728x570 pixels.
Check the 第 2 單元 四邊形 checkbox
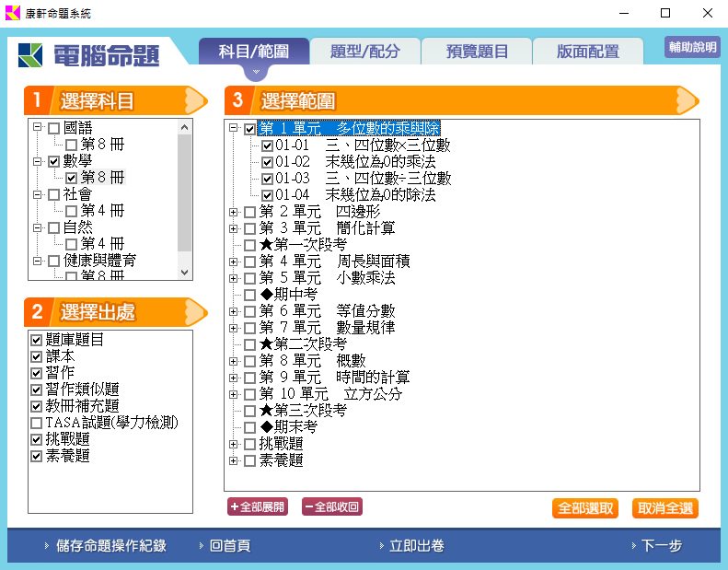249,212
